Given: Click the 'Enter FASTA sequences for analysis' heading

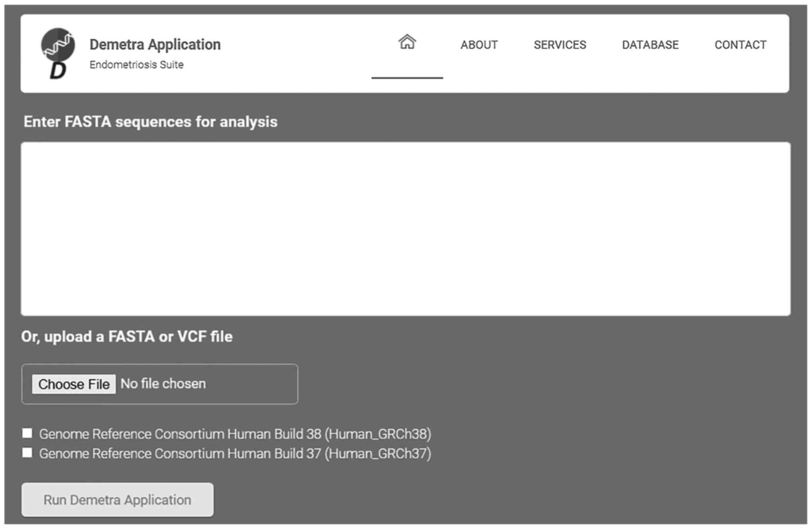Looking at the screenshot, I should coord(150,122).
